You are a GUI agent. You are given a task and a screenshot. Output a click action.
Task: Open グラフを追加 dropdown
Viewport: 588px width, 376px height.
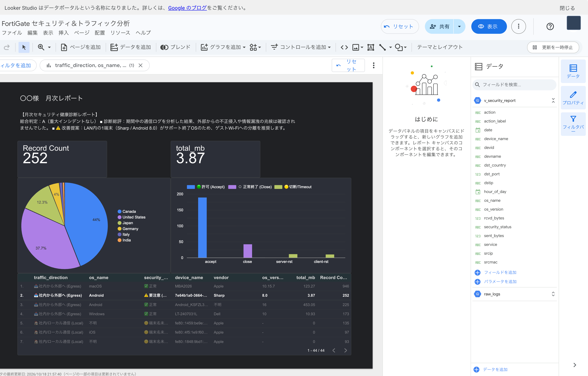point(223,47)
